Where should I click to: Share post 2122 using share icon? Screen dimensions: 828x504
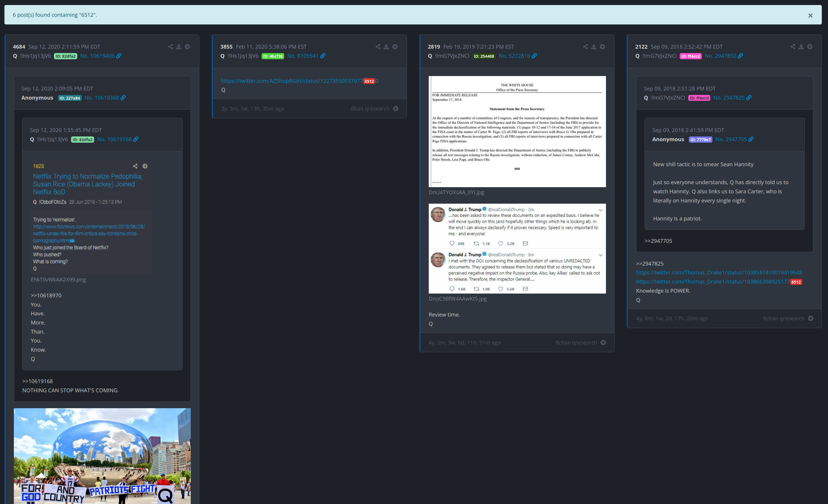pos(793,47)
